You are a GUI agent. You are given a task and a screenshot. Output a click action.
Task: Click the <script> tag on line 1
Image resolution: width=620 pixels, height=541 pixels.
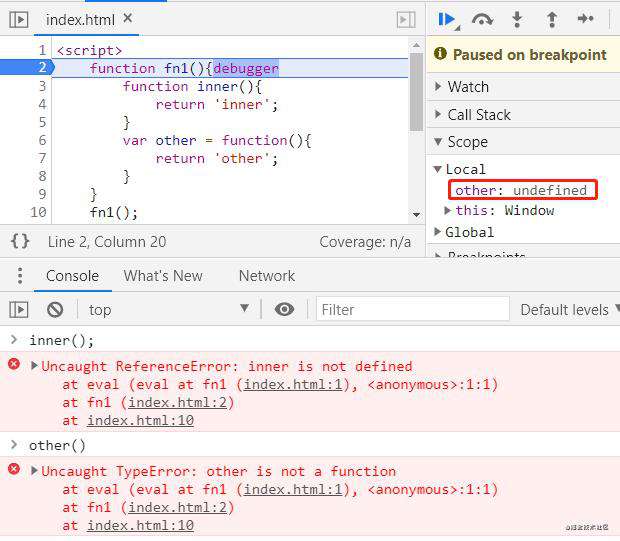(89, 50)
